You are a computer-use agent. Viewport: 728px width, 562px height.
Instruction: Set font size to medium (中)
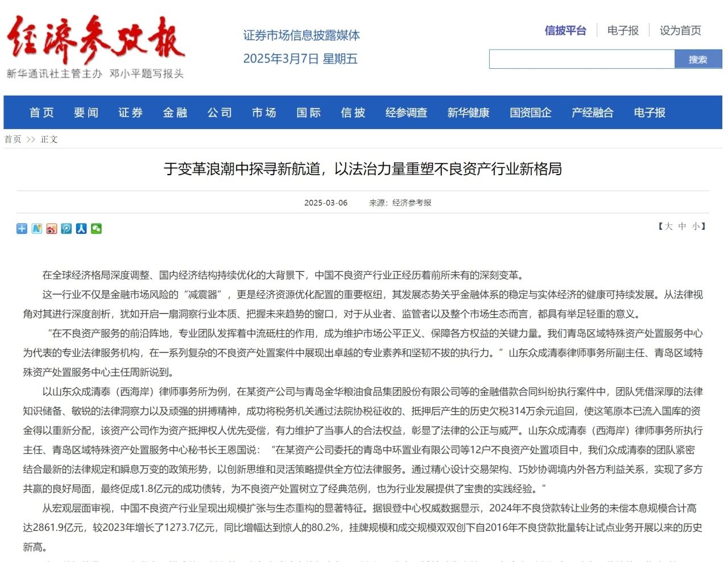(x=682, y=226)
